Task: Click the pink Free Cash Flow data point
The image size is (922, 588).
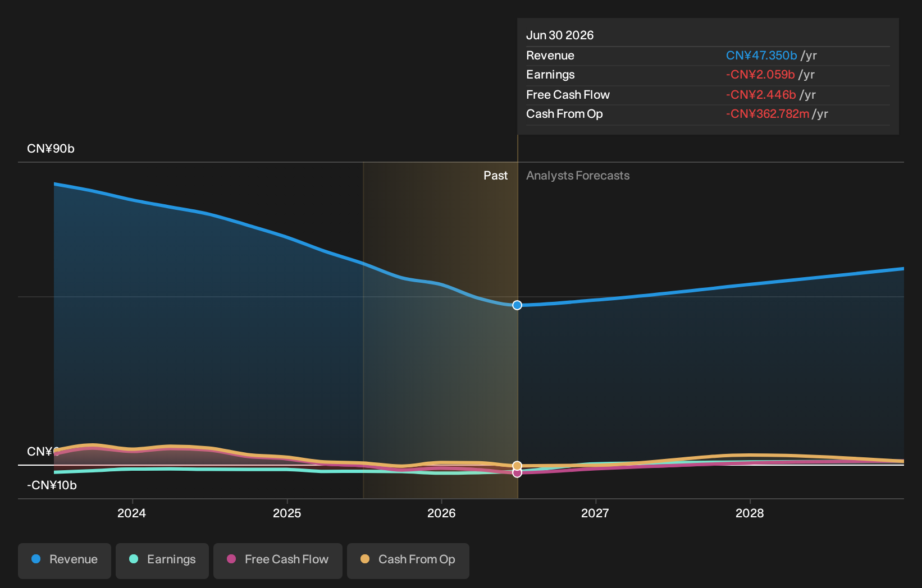Action: tap(517, 473)
